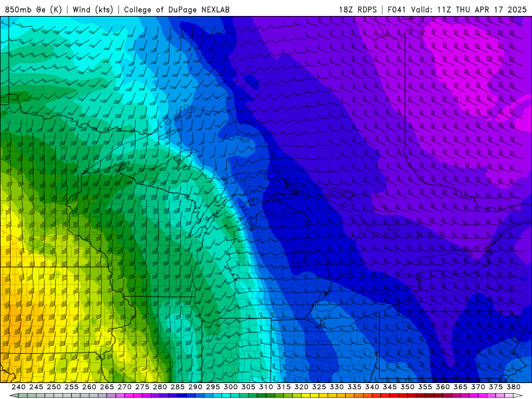Click the 365 color scale number

tap(460, 387)
